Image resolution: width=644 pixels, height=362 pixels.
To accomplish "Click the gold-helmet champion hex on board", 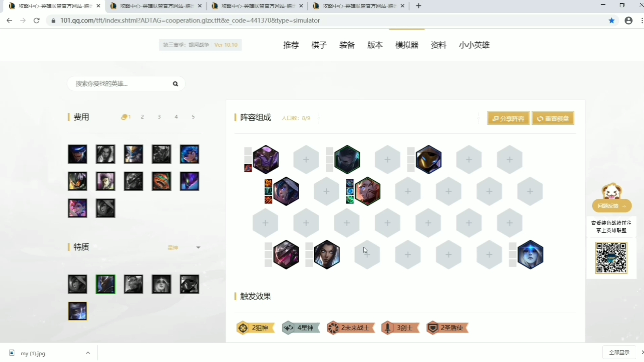I will click(x=429, y=160).
